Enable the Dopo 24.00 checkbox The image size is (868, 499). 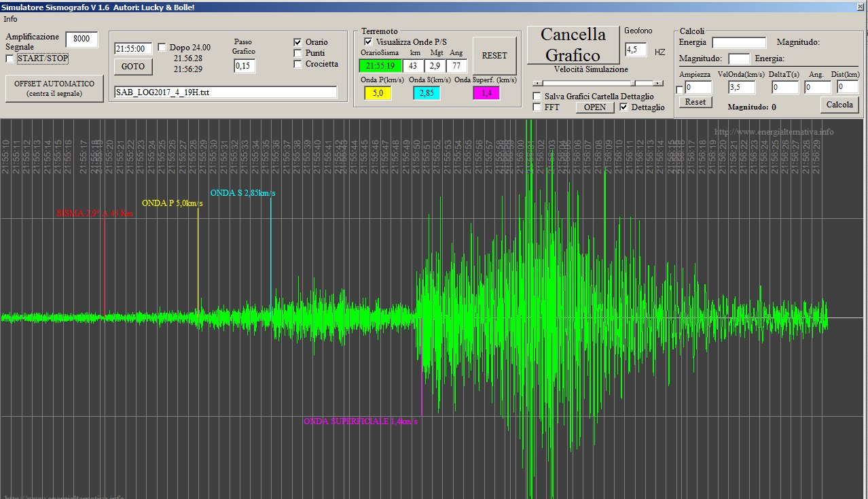point(162,48)
